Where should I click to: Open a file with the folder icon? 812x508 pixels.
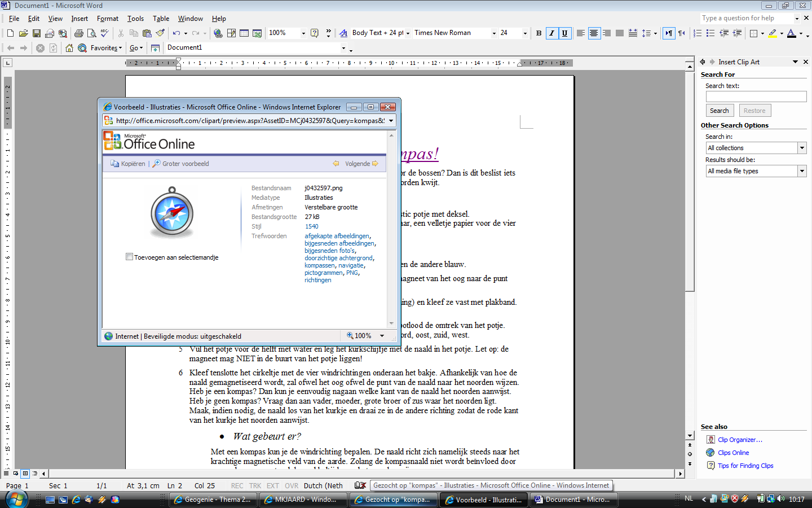(x=23, y=33)
